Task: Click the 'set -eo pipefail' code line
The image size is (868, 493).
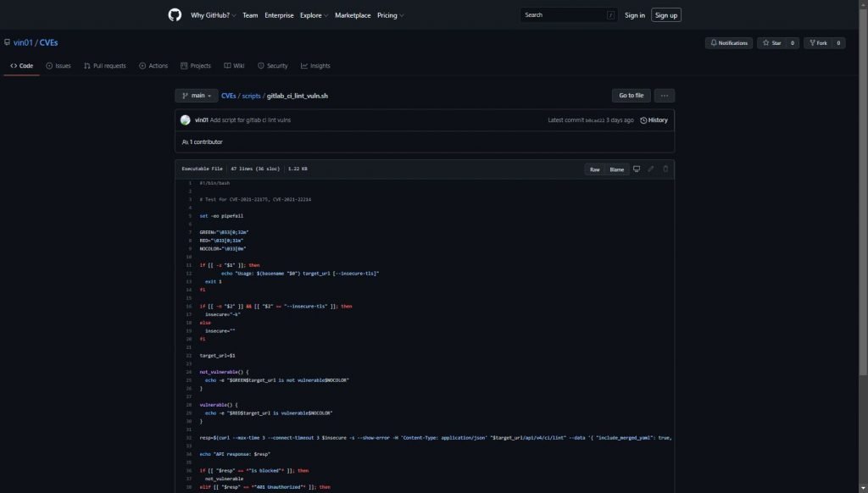Action: 221,216
